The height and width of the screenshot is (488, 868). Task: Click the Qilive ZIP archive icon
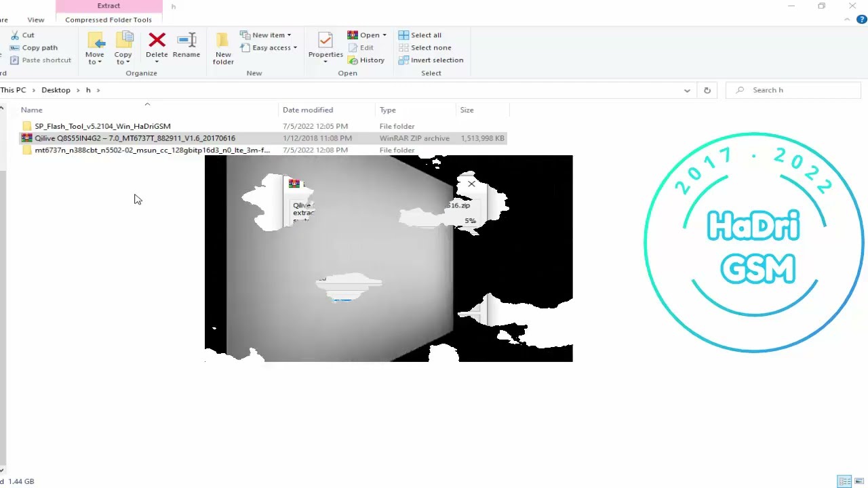27,138
